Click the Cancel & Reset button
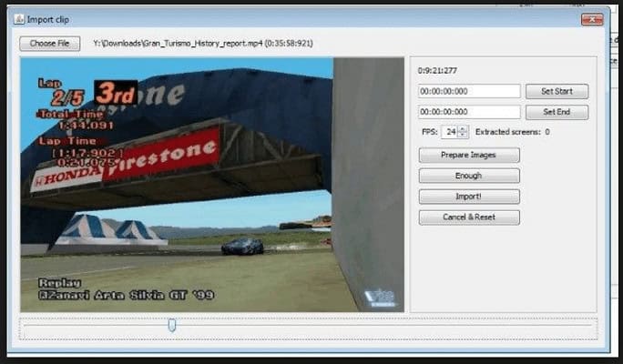This screenshot has width=623, height=364. coord(469,217)
